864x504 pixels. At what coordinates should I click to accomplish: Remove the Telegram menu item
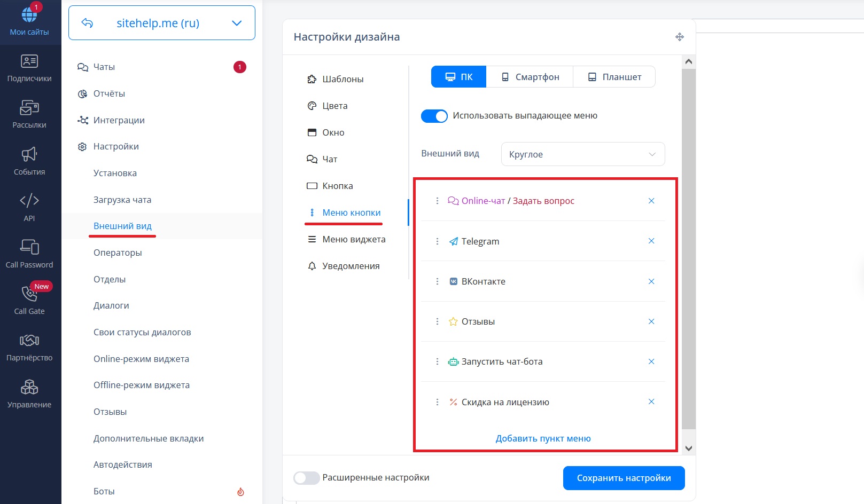pos(651,241)
